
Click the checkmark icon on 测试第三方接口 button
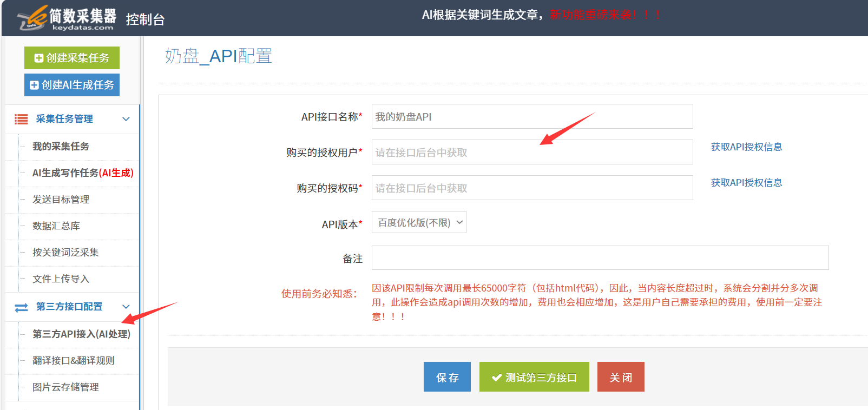point(496,378)
